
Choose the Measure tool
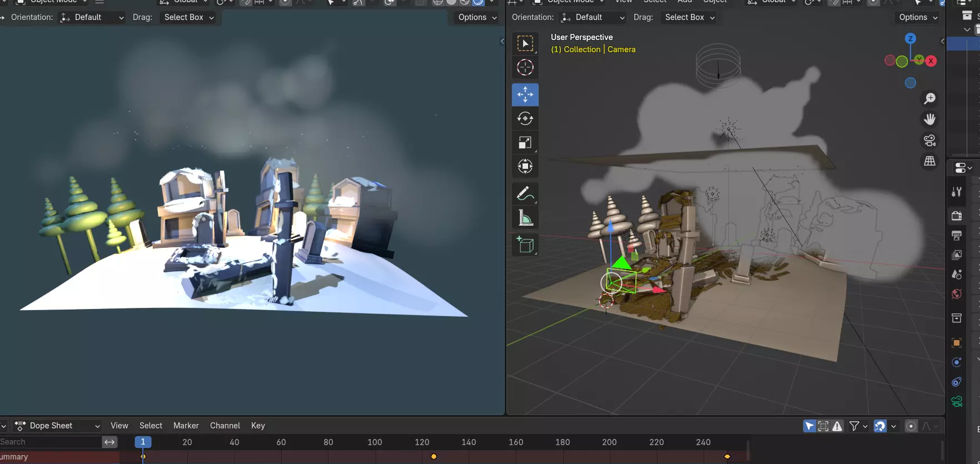525,217
